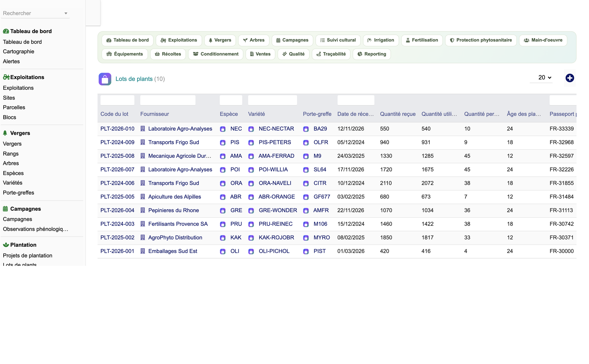
Task: Click the Âge des pla… column header
Action: [x=524, y=114]
